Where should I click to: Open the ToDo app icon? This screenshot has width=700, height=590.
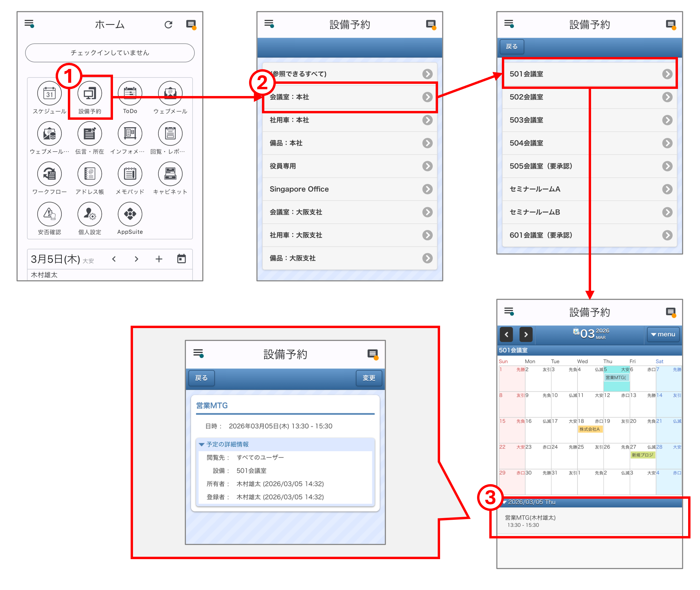(130, 94)
